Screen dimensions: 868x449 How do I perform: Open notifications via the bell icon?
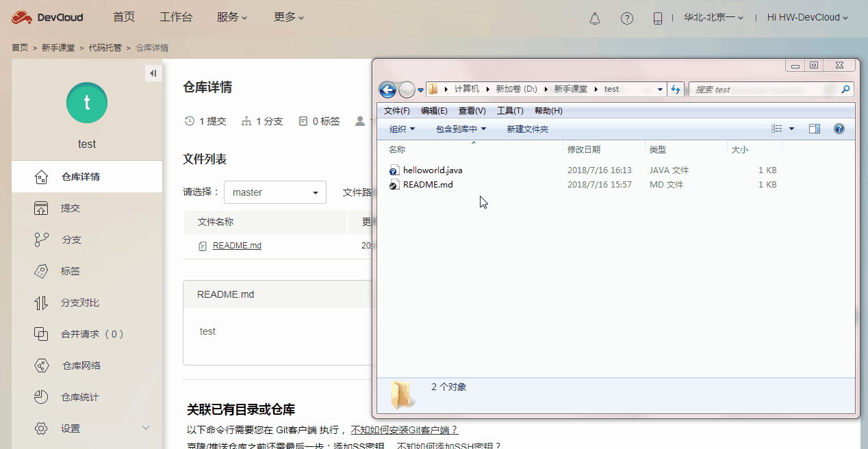594,18
